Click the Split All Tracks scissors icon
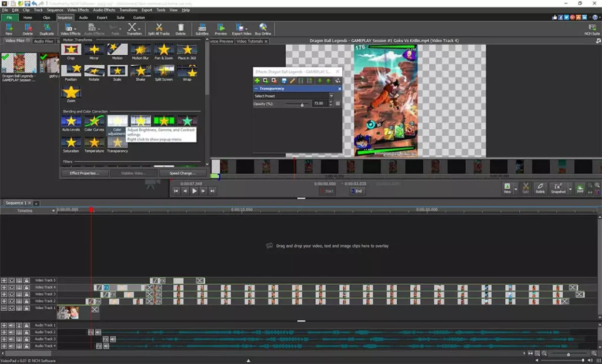Screen dimensions: 602x364 tap(159, 27)
